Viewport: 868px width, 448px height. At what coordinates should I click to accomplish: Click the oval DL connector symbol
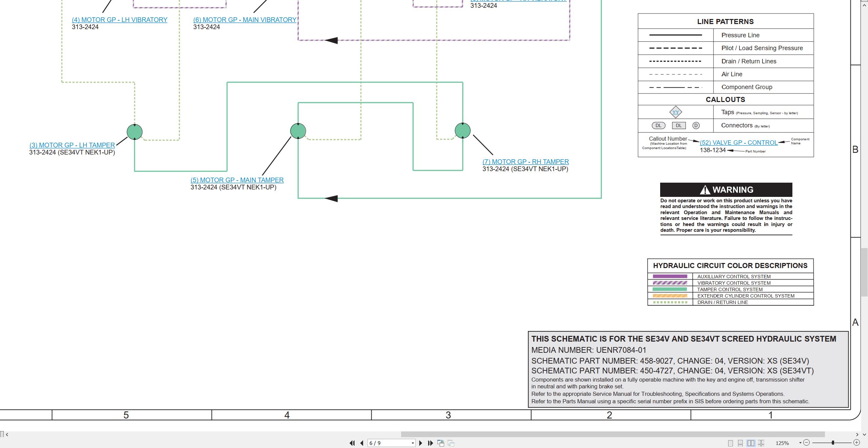[658, 125]
